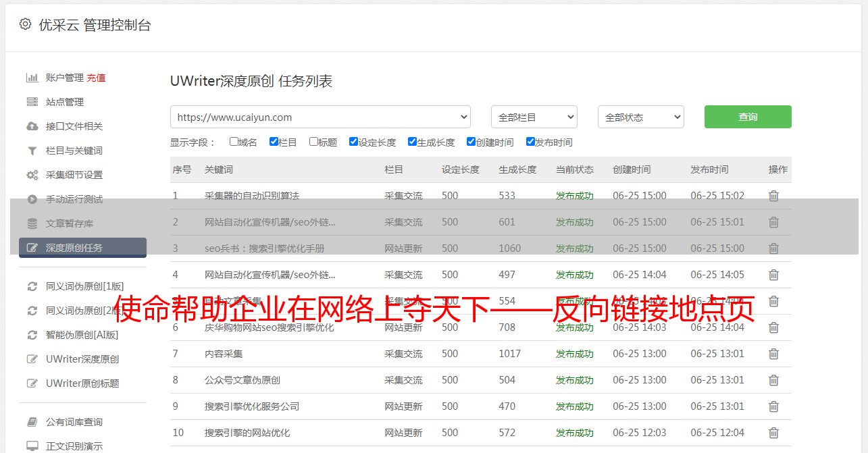Open 站点管理 in the sidebar
868x453 pixels.
tap(65, 102)
